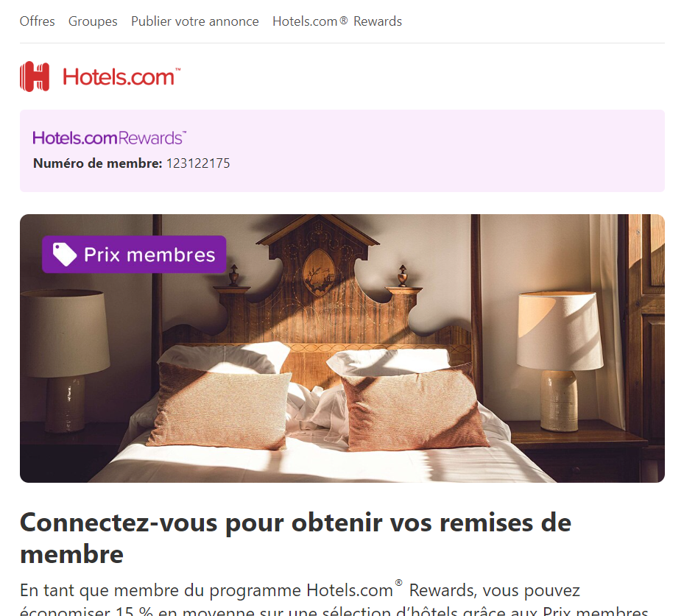Open the Groupes menu link
684x616 pixels.
pyautogui.click(x=93, y=21)
